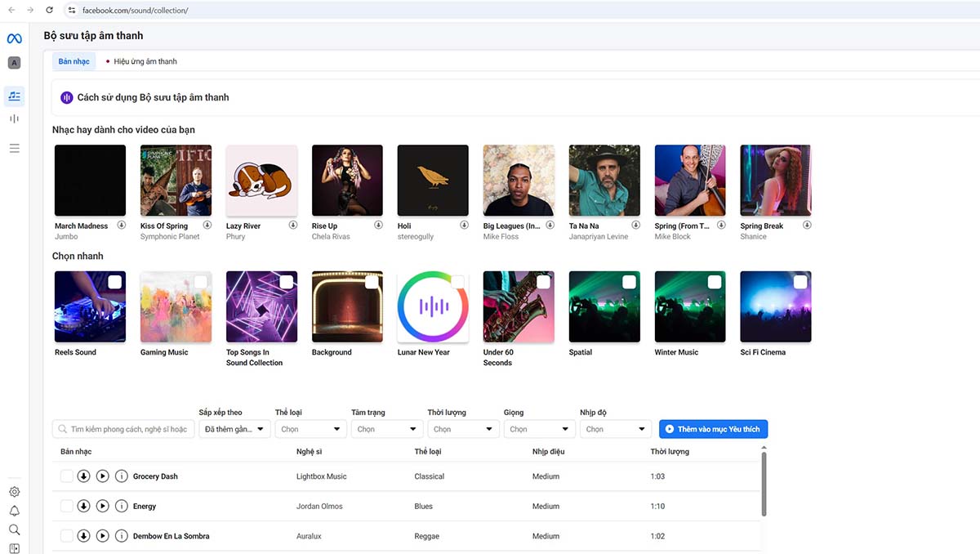Play Dembow En La Sombra
This screenshot has height=554, width=980.
102,536
